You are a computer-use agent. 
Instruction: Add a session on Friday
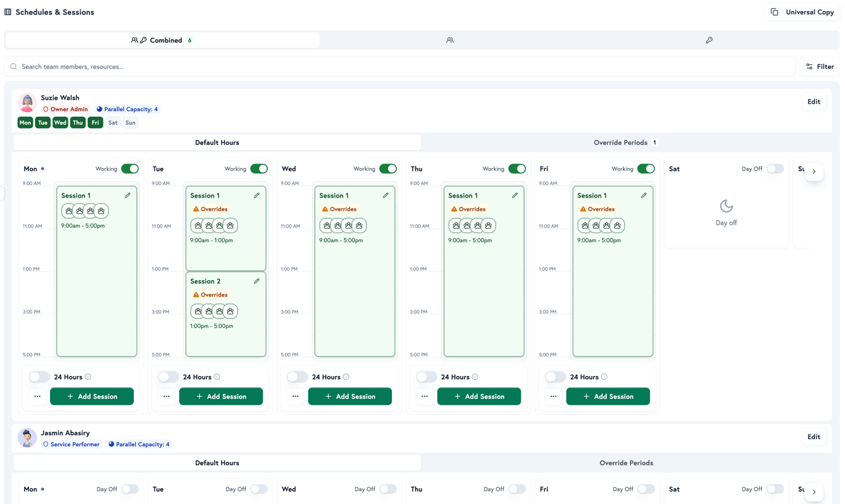click(608, 396)
